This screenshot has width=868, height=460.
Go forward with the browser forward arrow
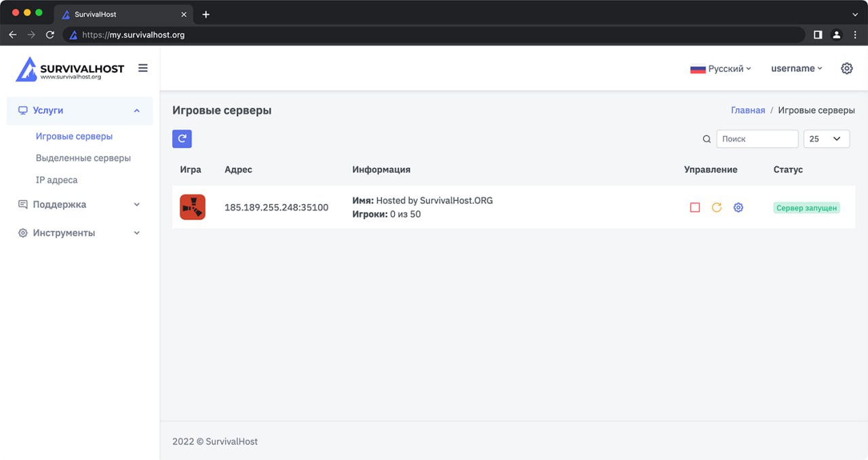[31, 35]
